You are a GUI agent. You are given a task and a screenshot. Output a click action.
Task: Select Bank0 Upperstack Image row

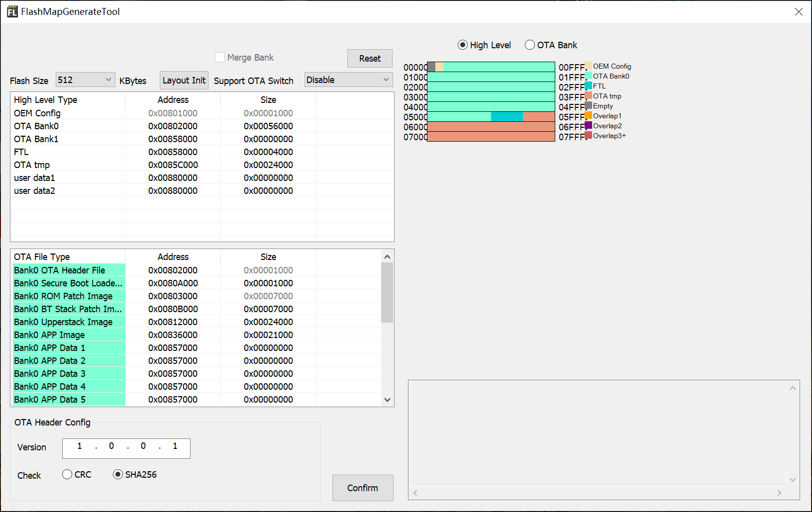[196, 322]
